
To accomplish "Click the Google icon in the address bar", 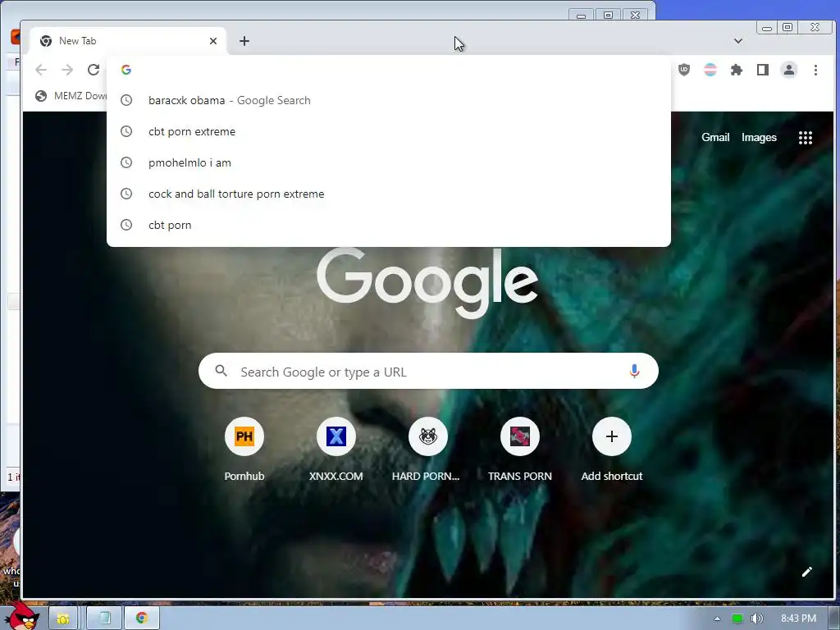I will coord(126,70).
